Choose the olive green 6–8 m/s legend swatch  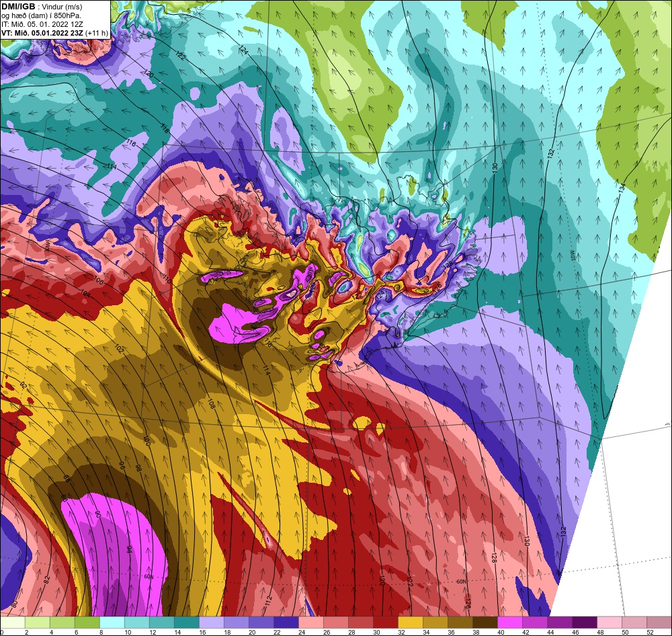(87, 623)
